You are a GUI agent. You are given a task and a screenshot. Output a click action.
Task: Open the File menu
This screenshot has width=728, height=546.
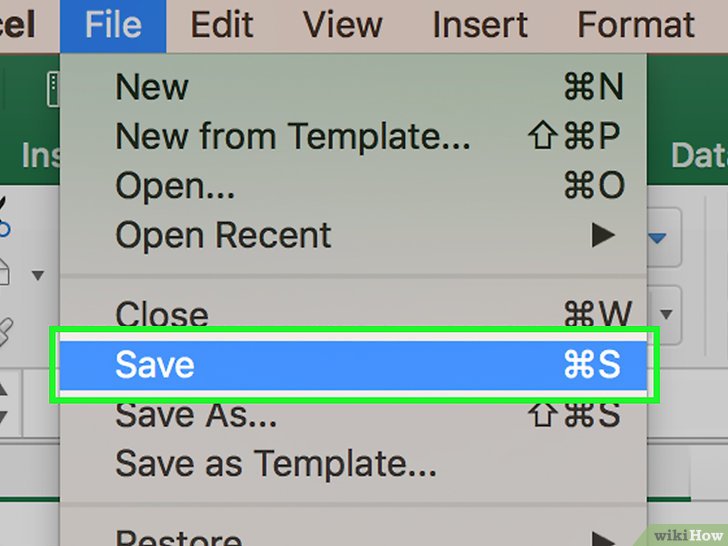click(113, 26)
